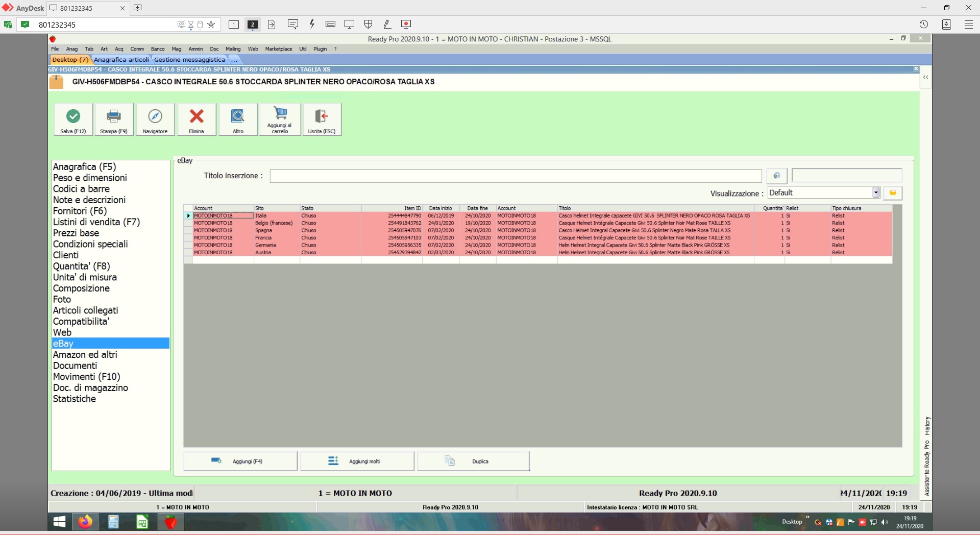Select the AnyDesk whiteboard pen icon
The image size is (980, 535).
coord(387,24)
